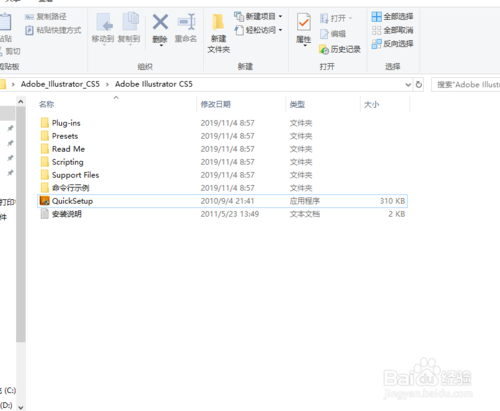This screenshot has width=500, height=411.
Task: Click Paste shortcut (粘贴快捷方式)
Action: (53, 30)
